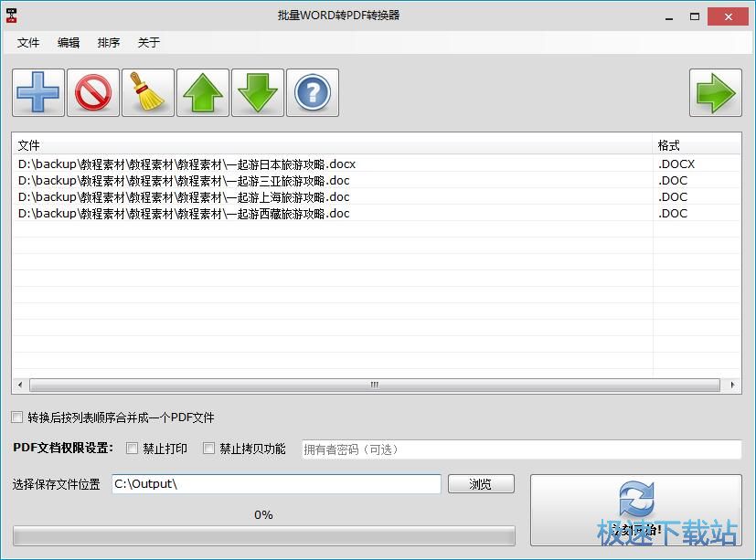Clear the list with the broom icon
This screenshot has height=560, width=756.
pos(147,92)
